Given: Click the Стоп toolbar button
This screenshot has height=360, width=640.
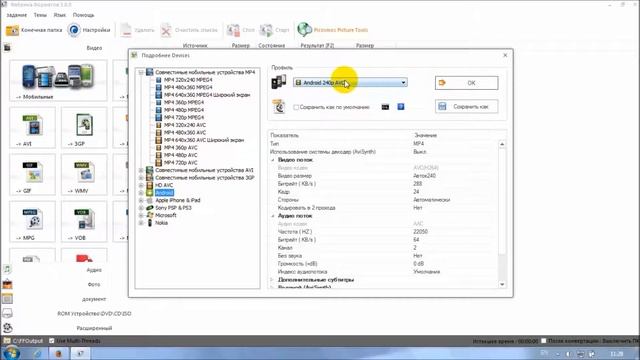Looking at the screenshot, I should [241, 30].
